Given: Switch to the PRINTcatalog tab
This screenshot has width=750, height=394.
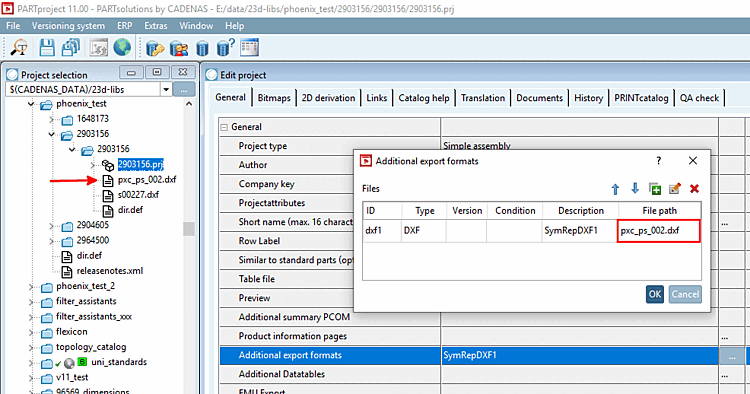Looking at the screenshot, I should pyautogui.click(x=641, y=98).
